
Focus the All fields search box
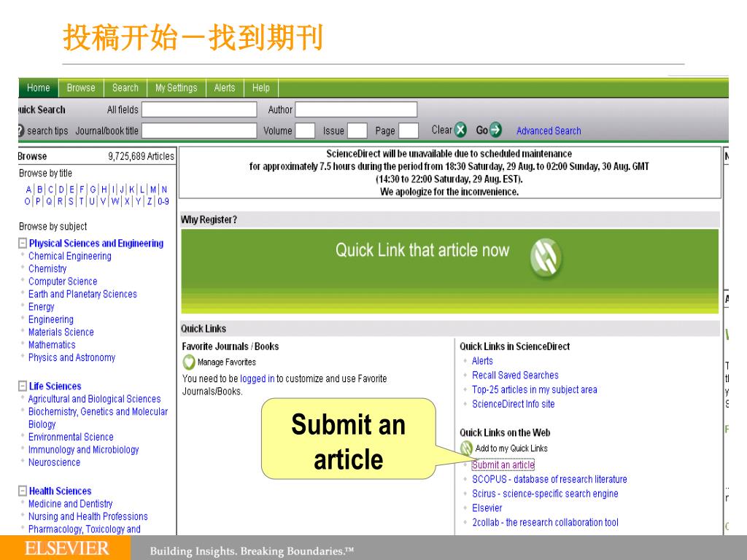(199, 109)
